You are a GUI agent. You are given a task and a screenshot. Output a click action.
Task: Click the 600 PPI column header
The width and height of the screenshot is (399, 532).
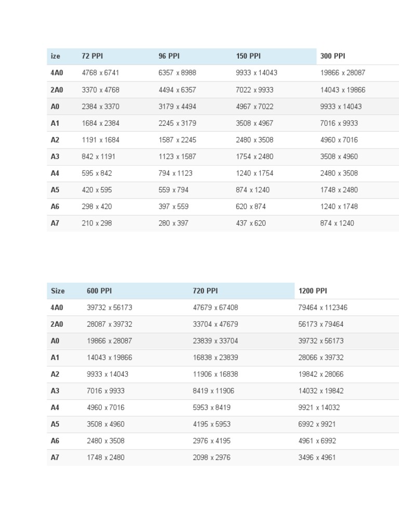click(x=99, y=291)
